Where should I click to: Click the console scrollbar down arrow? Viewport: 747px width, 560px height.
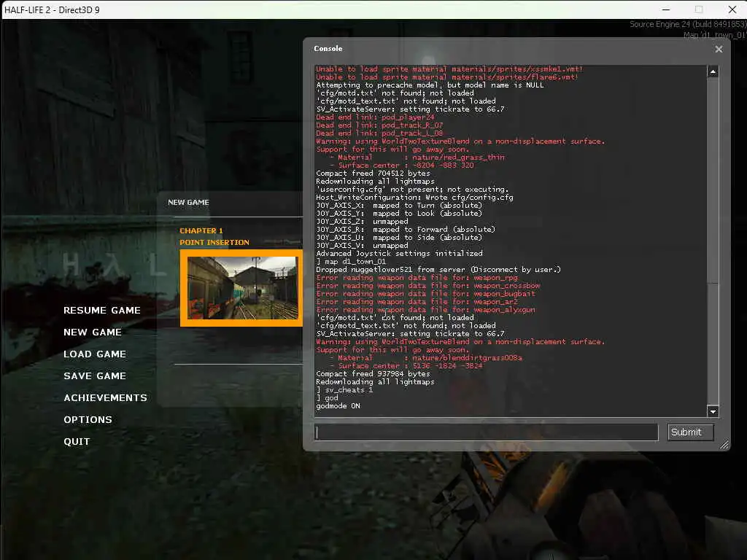pyautogui.click(x=713, y=411)
